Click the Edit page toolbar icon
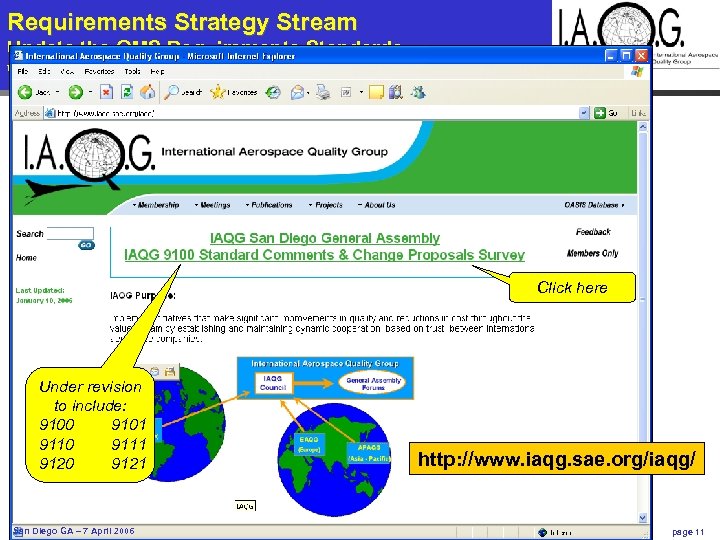Image resolution: width=720 pixels, height=540 pixels. coord(346,92)
